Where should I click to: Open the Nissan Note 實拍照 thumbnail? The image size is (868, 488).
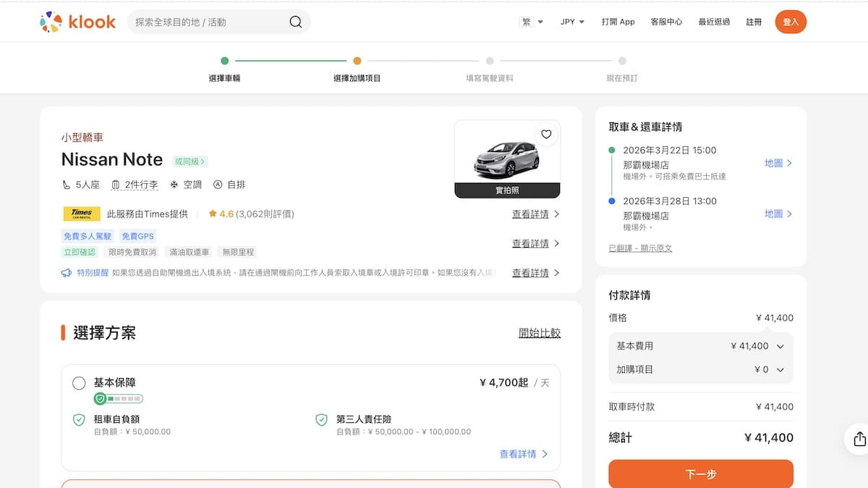coord(507,159)
